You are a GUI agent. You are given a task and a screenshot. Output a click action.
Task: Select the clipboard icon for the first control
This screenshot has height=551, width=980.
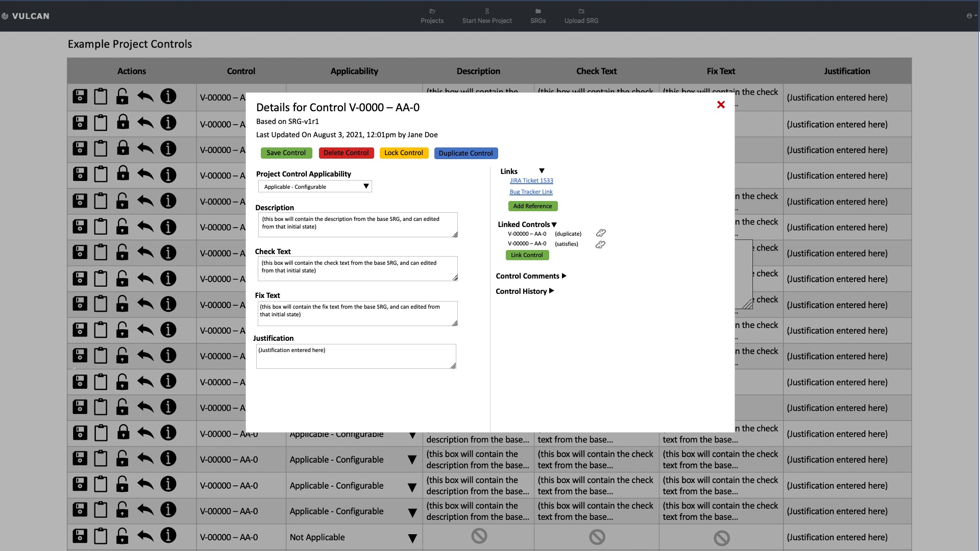pyautogui.click(x=101, y=96)
